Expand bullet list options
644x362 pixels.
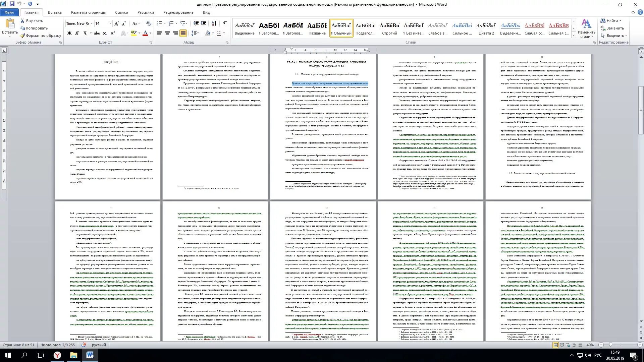click(165, 23)
